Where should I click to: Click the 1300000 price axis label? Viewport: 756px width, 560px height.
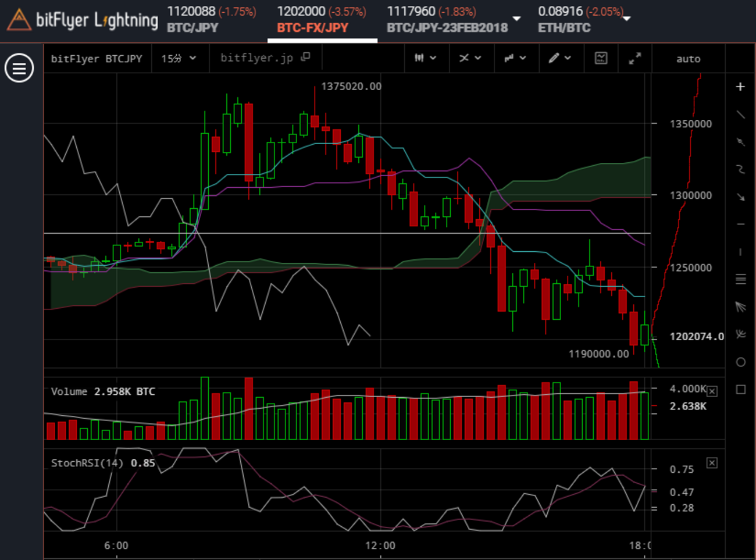pyautogui.click(x=690, y=195)
